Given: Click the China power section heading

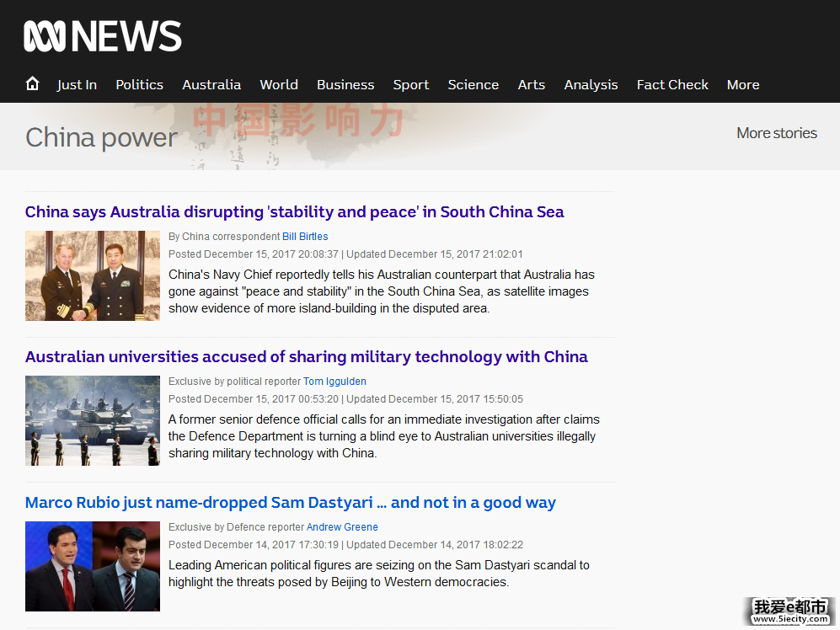Looking at the screenshot, I should tap(101, 137).
